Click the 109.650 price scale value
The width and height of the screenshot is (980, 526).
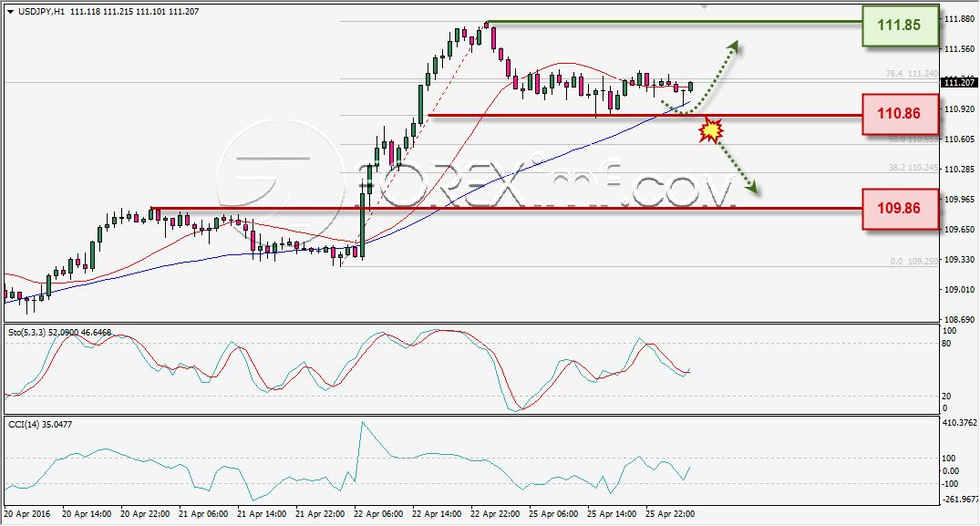[959, 229]
